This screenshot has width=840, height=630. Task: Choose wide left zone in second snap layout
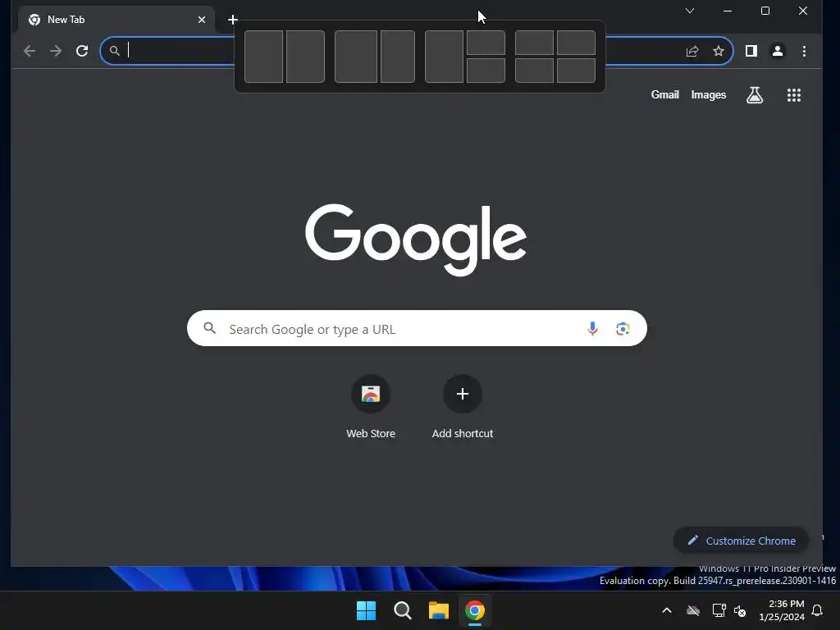tap(356, 57)
